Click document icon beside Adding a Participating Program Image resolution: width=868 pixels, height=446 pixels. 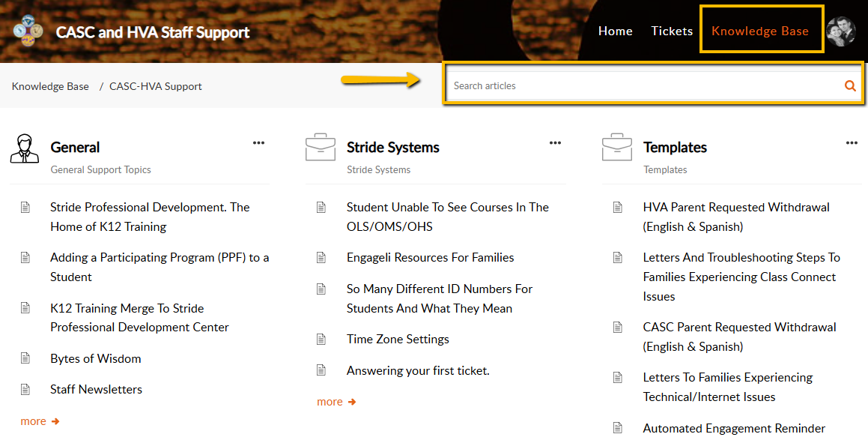coord(25,258)
